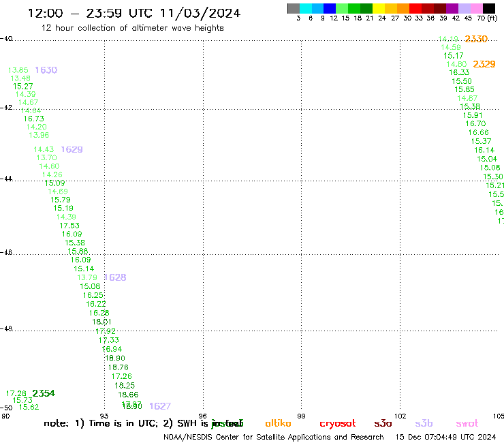Click the wave height value 15.62
This screenshot has width=504, height=443.
pos(29,408)
